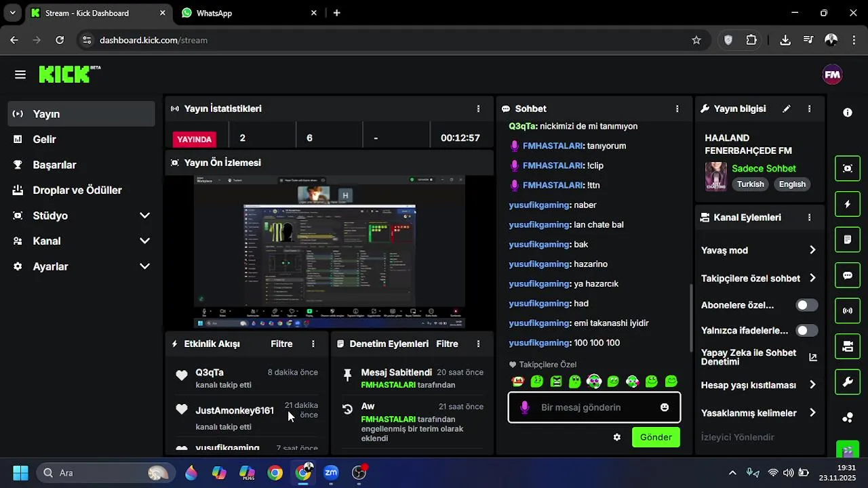Open Yavaş mod settings arrow
This screenshot has height=488, width=868.
(812, 250)
